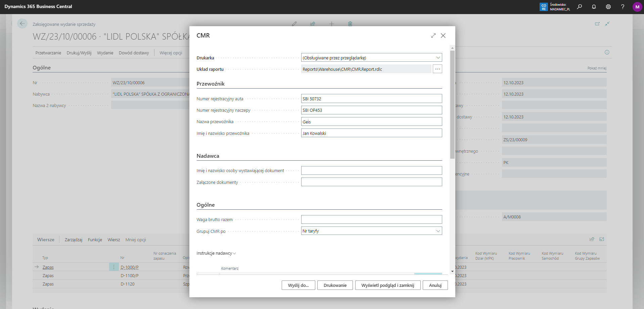The image size is (644, 309).
Task: Click the Ogólne heading in CMR dialog
Action: [x=205, y=205]
